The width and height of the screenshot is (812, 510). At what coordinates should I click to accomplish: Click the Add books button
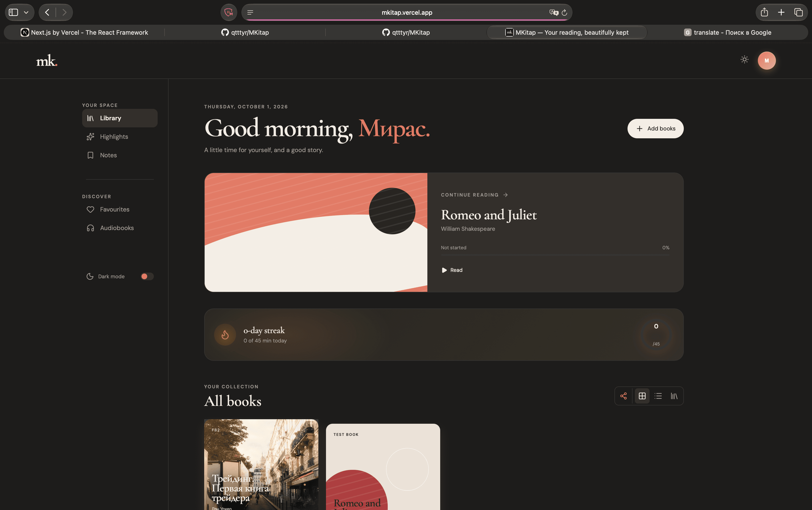click(x=655, y=129)
